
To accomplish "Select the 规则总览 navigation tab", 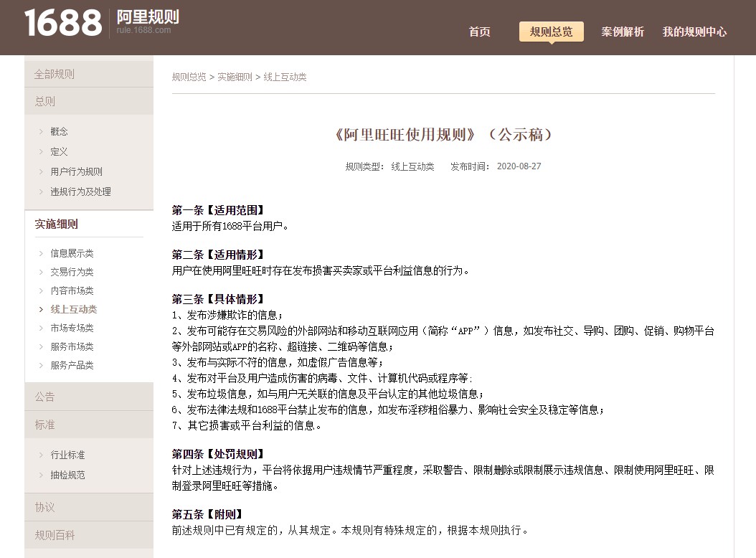I will click(x=551, y=32).
